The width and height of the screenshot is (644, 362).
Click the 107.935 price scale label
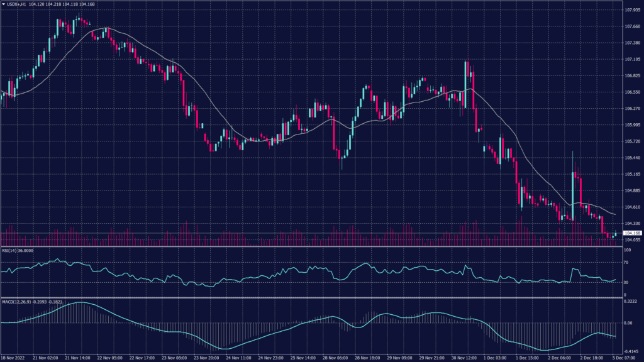(632, 10)
